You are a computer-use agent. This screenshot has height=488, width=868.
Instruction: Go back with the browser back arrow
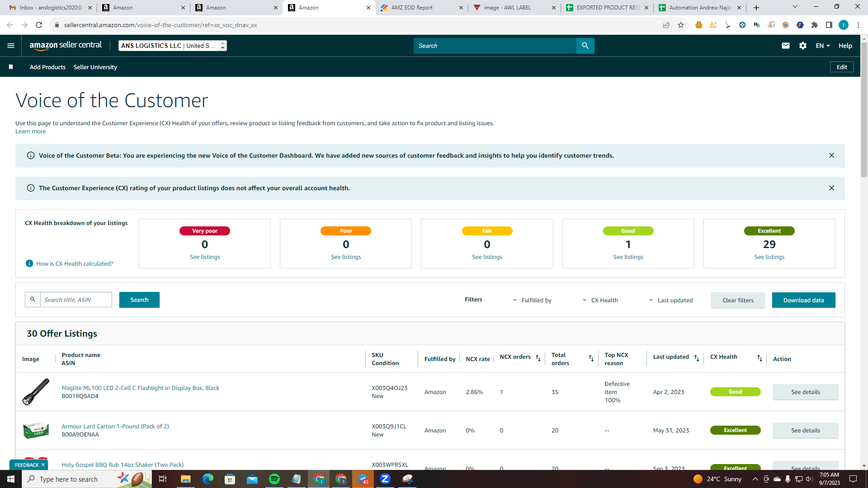pyautogui.click(x=10, y=25)
